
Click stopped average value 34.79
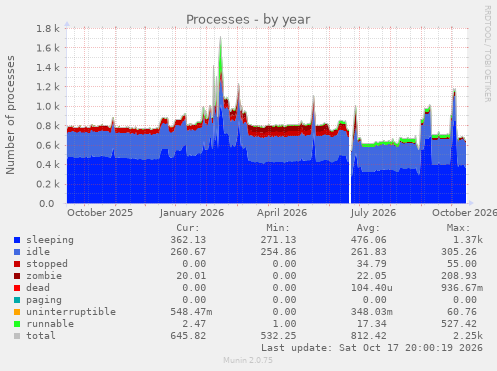(371, 264)
